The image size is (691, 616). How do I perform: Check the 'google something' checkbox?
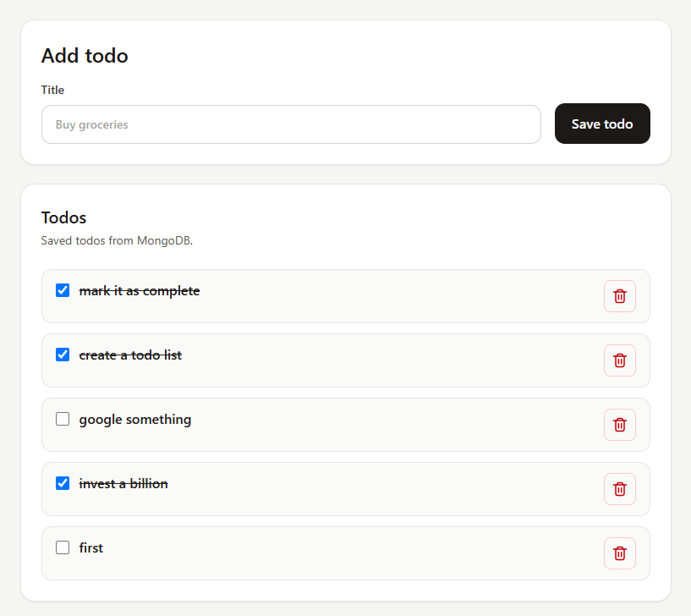click(x=63, y=419)
